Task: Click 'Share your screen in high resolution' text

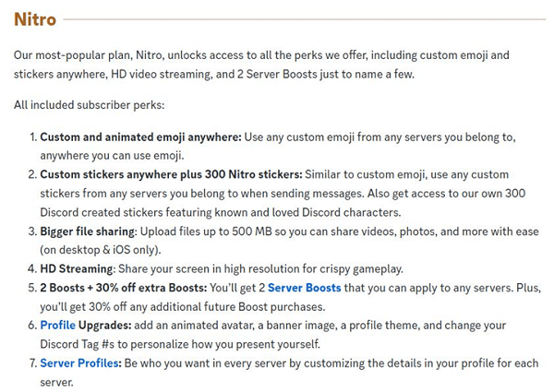Action: [209, 268]
